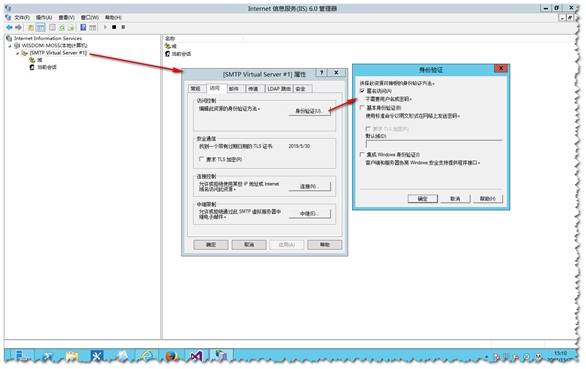Open the 查看(V) menu
Screen dimensions: 586x369
67,18
